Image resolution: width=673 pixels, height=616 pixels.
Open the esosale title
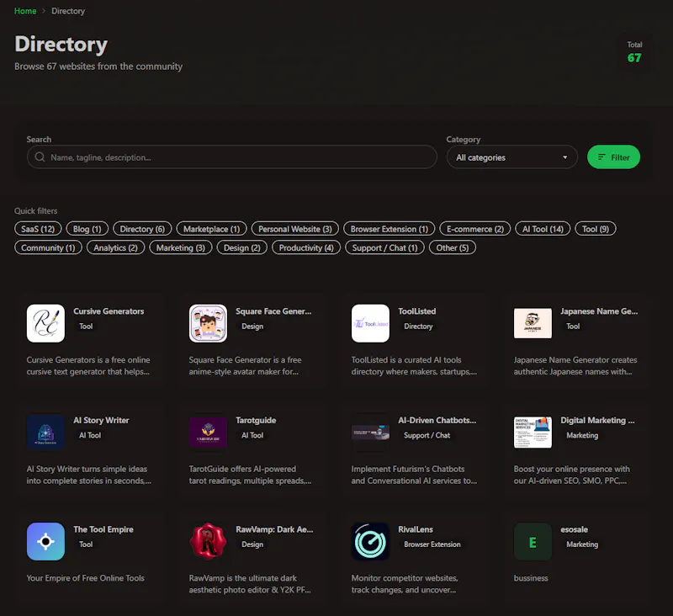click(574, 529)
